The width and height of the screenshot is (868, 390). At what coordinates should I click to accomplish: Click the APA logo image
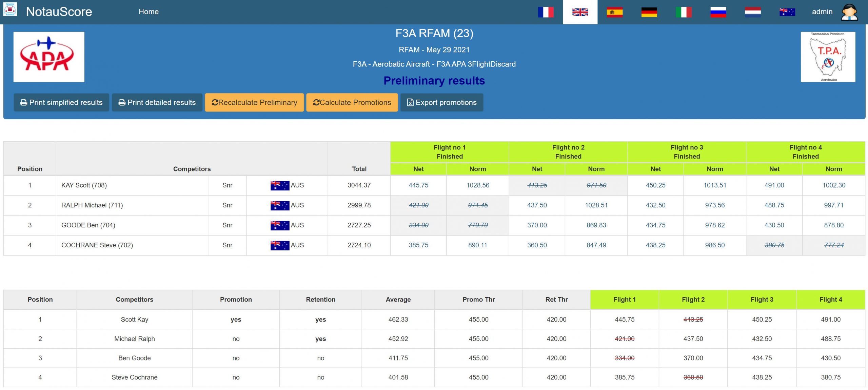pos(49,57)
